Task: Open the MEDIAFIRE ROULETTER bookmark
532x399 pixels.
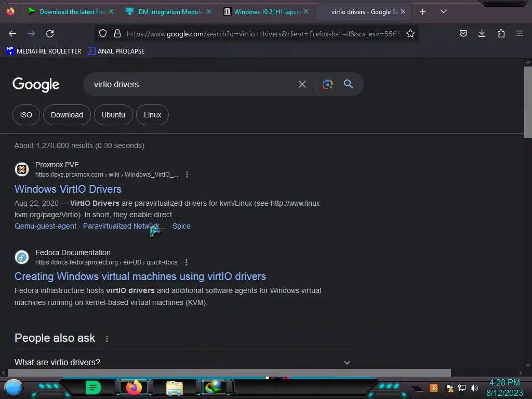Action: [x=44, y=51]
